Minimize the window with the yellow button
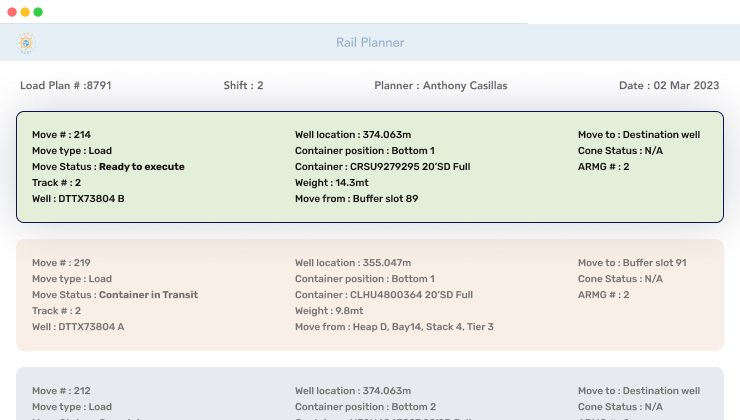This screenshot has width=740, height=420. 25,12
